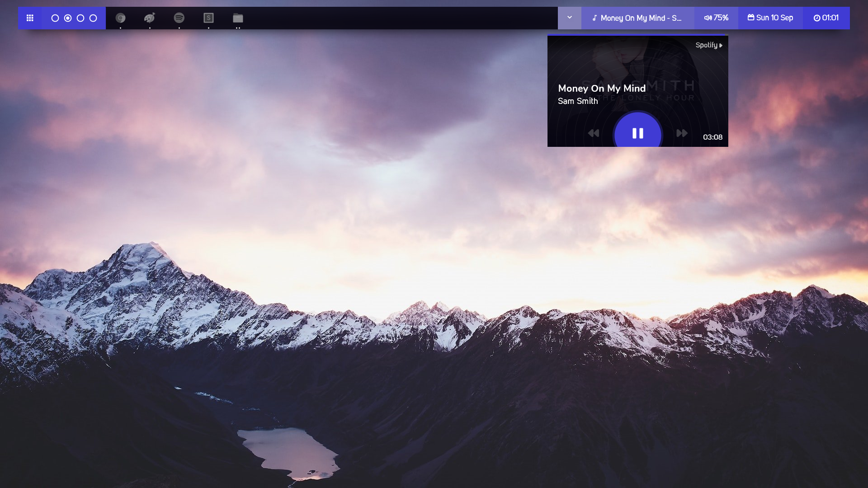Switch to the fourth workspace
The height and width of the screenshot is (488, 868).
[93, 18]
